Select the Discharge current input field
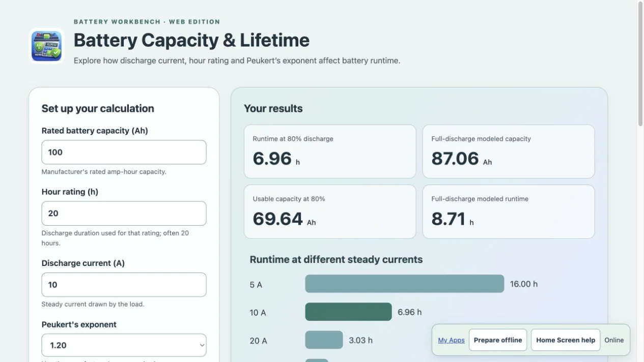The height and width of the screenshot is (362, 644). tap(124, 285)
